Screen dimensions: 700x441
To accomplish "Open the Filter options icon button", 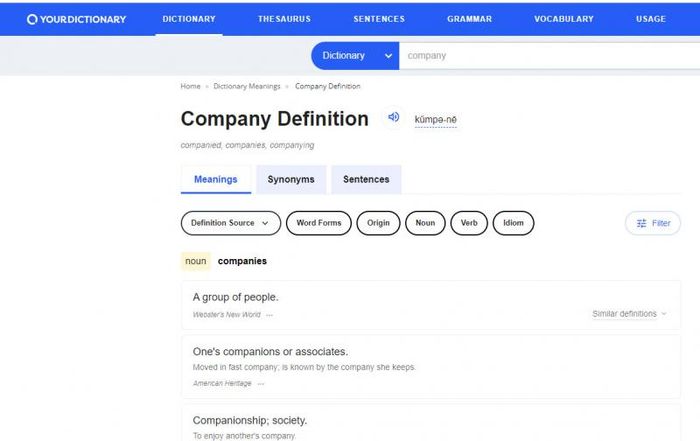I will pyautogui.click(x=653, y=223).
